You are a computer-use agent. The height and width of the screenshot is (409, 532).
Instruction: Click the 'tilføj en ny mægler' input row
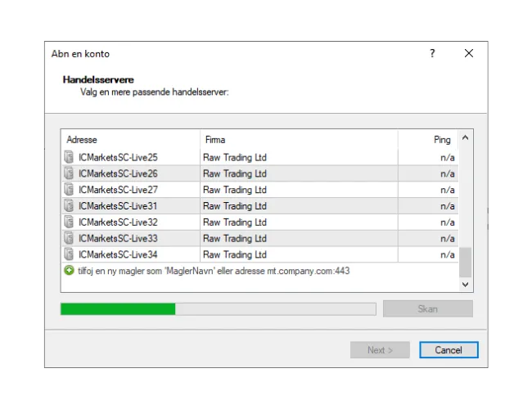tap(214, 271)
